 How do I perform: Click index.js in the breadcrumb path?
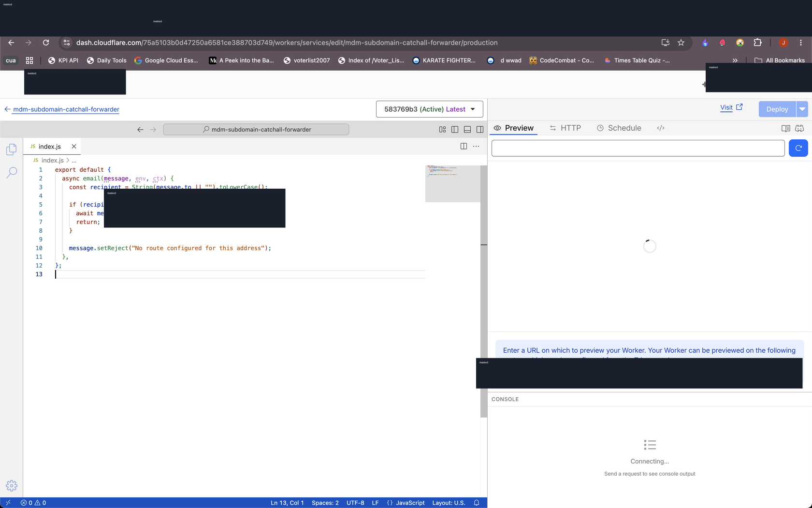pyautogui.click(x=52, y=160)
